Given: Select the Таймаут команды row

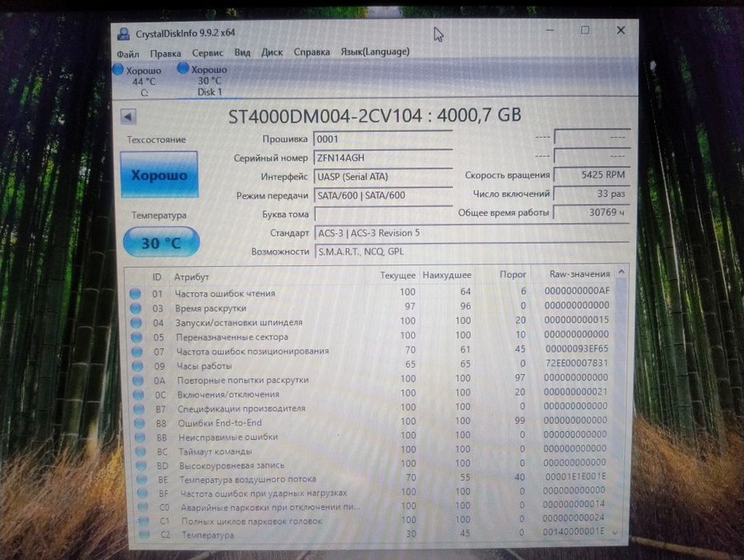Looking at the screenshot, I should (x=371, y=450).
